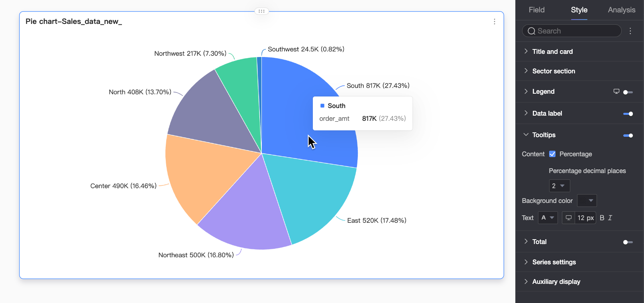Open the percentage decimal places dropdown

point(560,186)
